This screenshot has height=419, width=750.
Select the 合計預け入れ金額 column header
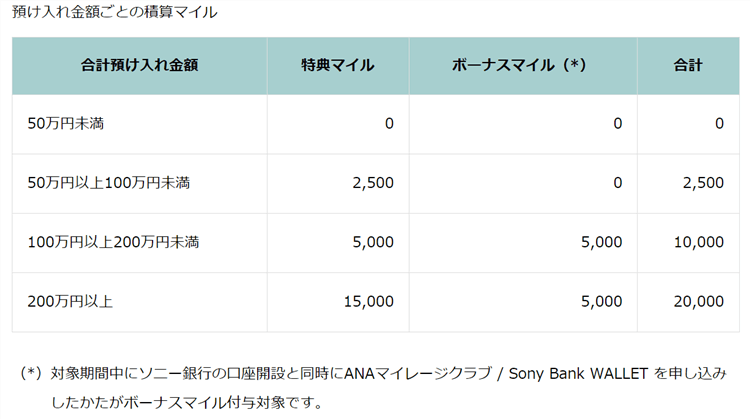[139, 66]
